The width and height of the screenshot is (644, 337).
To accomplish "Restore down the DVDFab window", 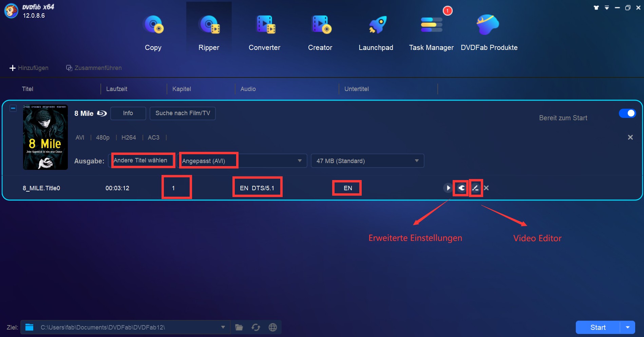I will pyautogui.click(x=628, y=7).
